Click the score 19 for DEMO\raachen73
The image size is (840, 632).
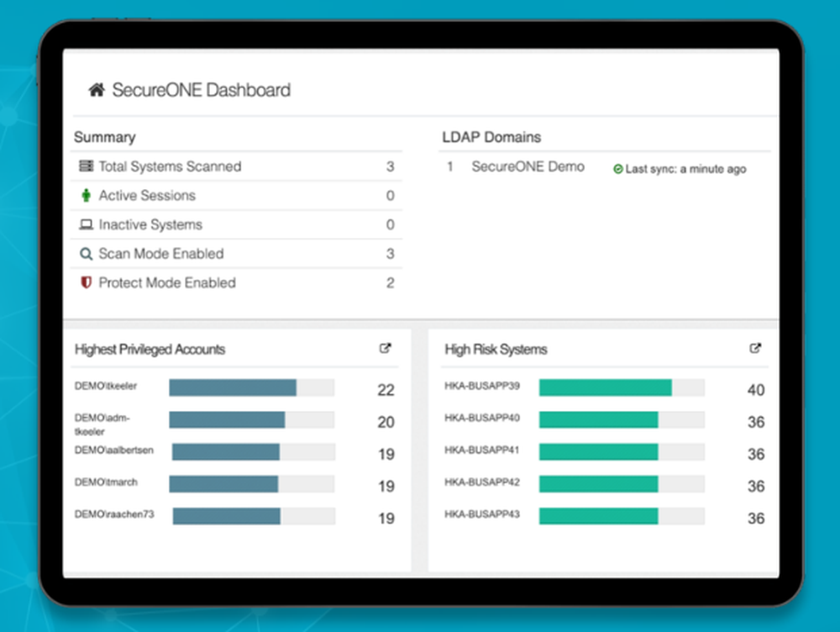[x=386, y=519]
